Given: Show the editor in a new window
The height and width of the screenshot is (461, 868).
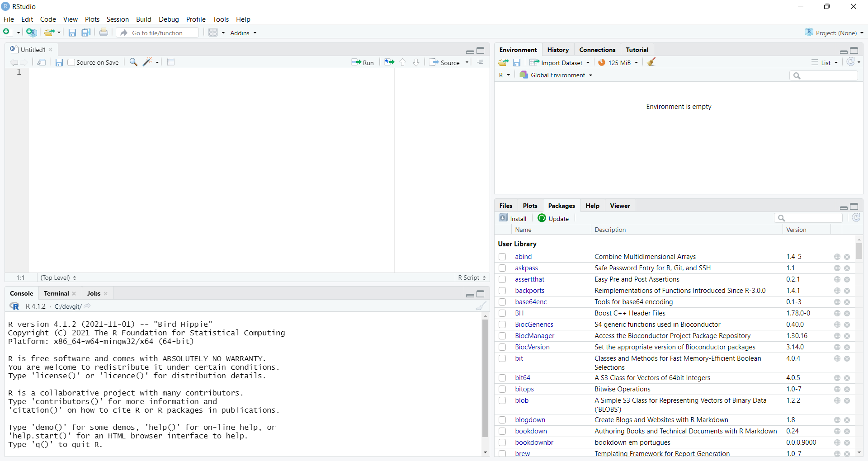Looking at the screenshot, I should pos(42,62).
